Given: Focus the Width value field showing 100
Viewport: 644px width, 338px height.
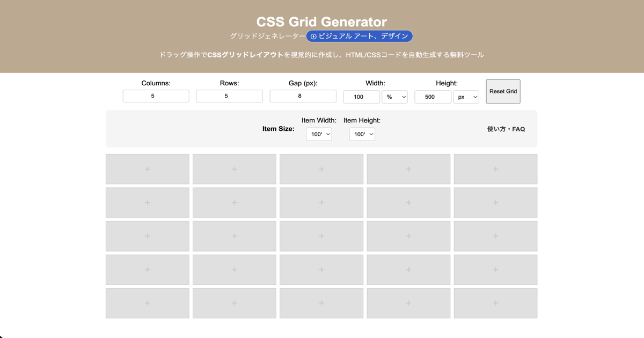Looking at the screenshot, I should pyautogui.click(x=361, y=97).
